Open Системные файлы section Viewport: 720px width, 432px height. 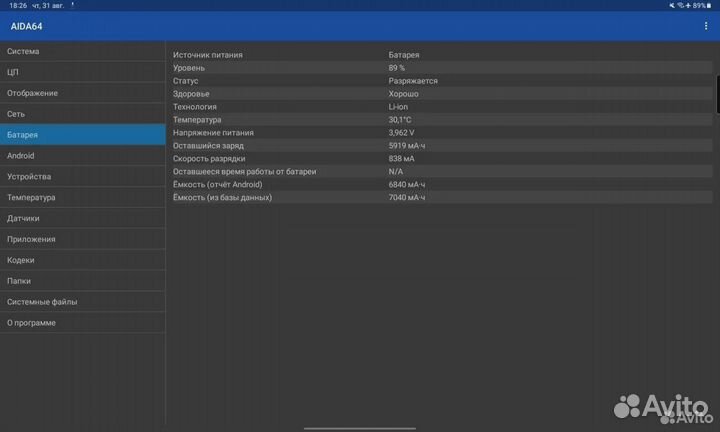(x=83, y=302)
